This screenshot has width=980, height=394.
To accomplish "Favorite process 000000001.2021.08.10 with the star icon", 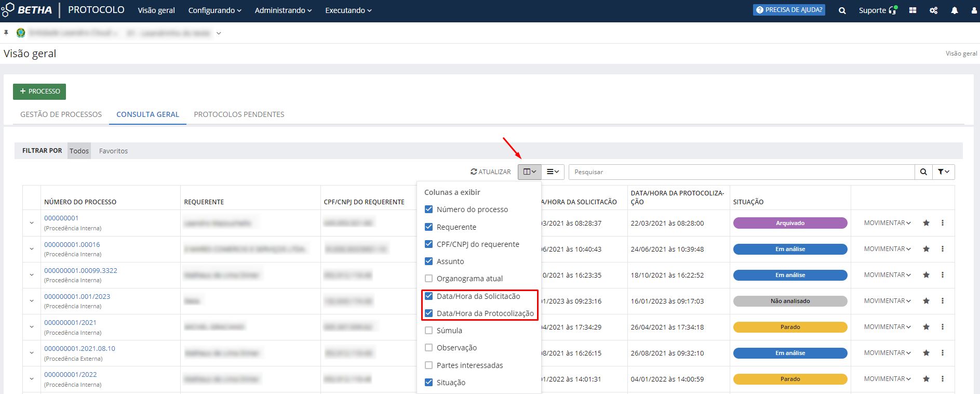I will click(926, 353).
